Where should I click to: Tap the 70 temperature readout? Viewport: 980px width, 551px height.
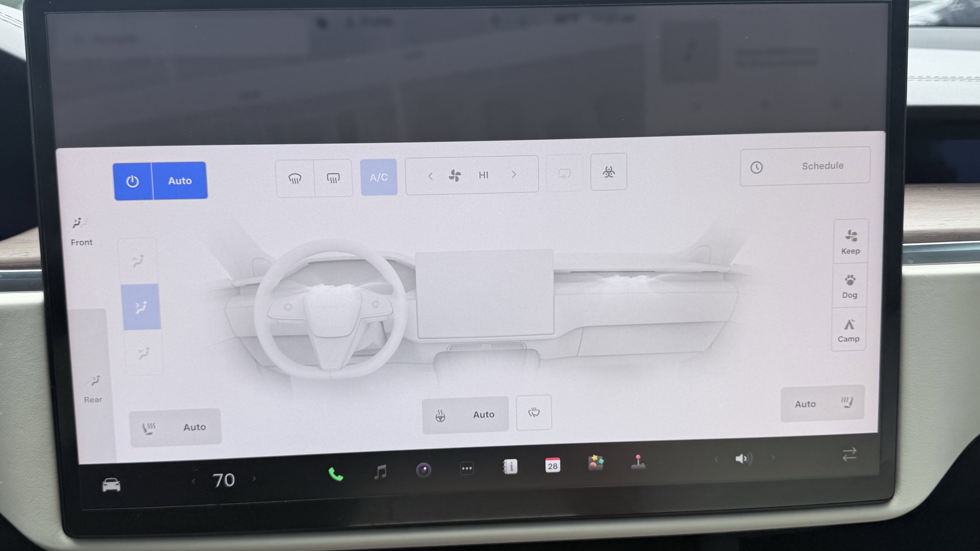(x=224, y=480)
